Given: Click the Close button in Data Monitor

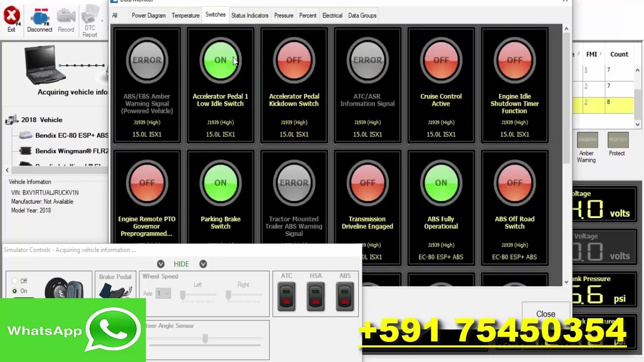Looking at the screenshot, I should (545, 314).
